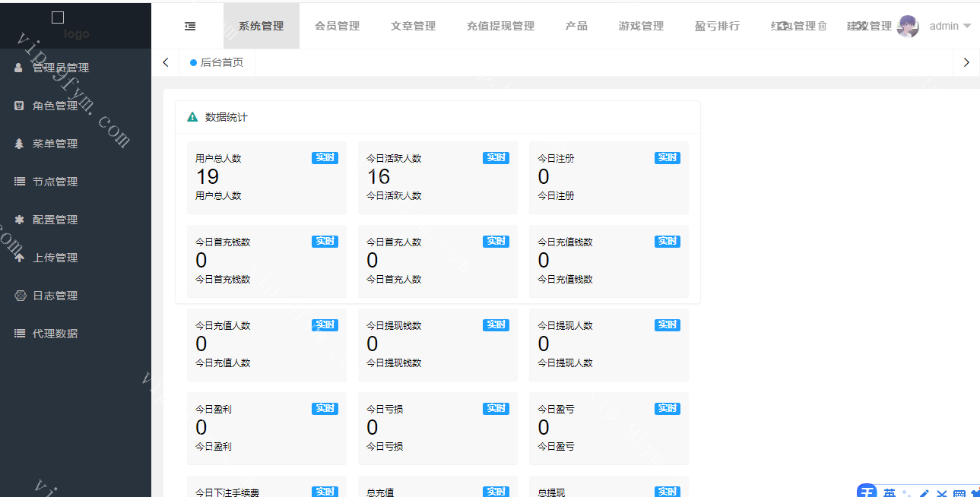Switch to the 会员管理 top menu
Image resolution: width=980 pixels, height=497 pixels.
pyautogui.click(x=337, y=26)
